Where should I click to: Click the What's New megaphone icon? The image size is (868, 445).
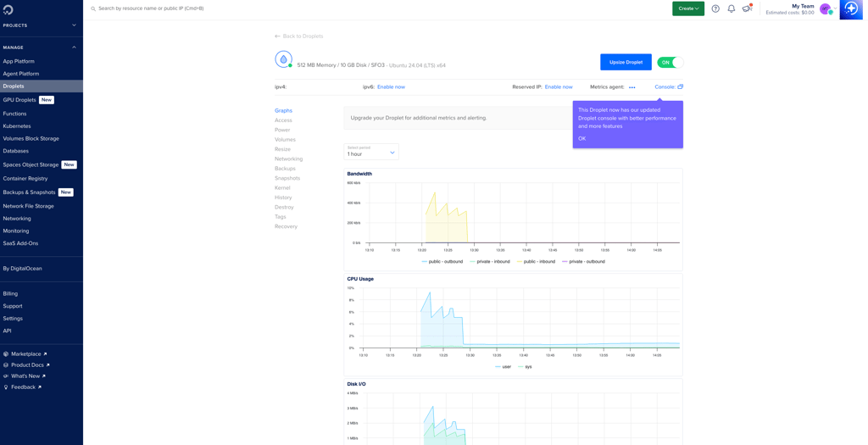[6, 376]
